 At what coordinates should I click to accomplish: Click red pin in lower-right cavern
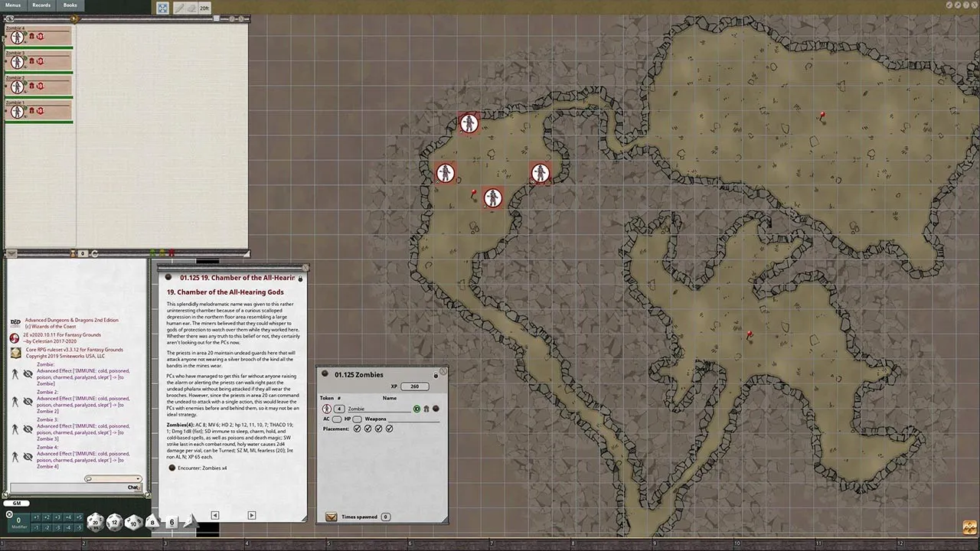tap(750, 334)
